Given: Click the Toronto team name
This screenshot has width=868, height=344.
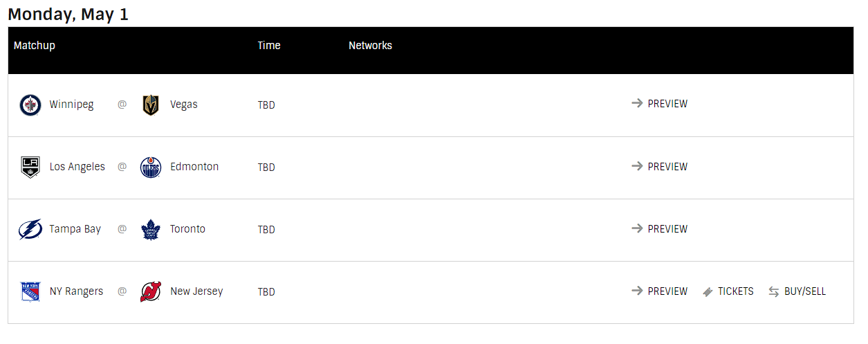Looking at the screenshot, I should 187,229.
